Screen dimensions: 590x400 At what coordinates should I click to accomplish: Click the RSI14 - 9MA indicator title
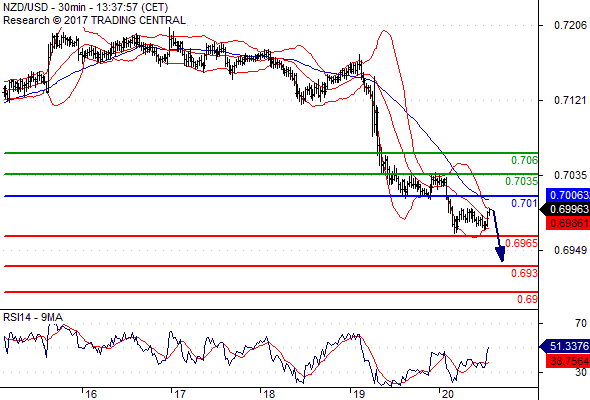33,318
